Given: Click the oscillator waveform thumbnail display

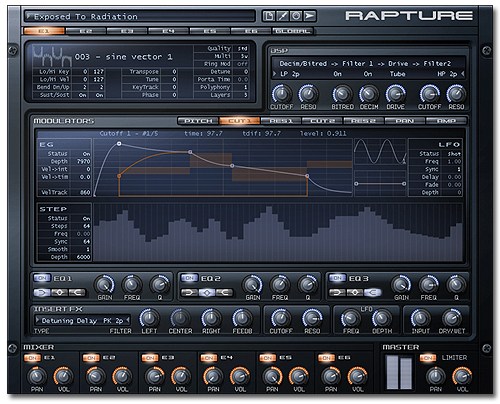Looking at the screenshot, I should (52, 56).
